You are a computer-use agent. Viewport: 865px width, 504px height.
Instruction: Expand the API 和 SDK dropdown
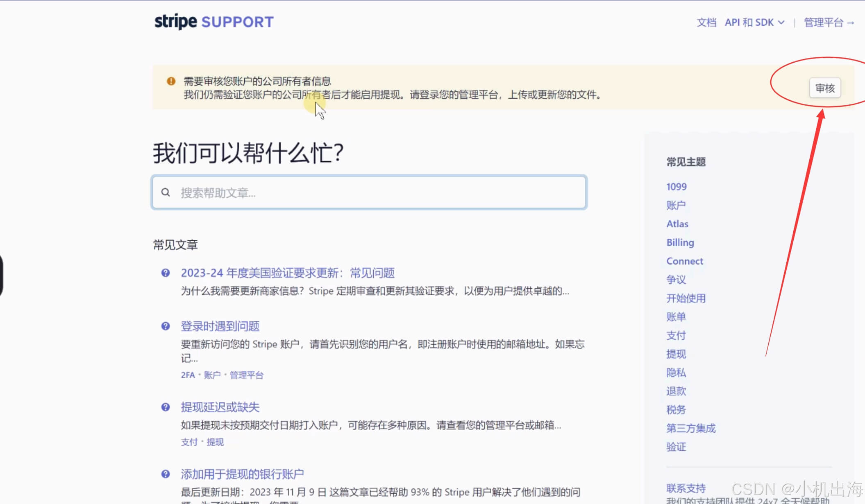(754, 23)
